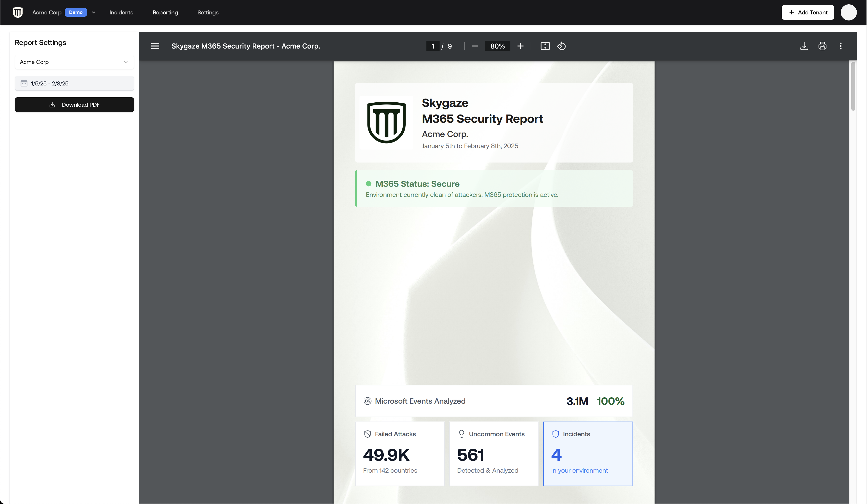Navigate to Settings
The width and height of the screenshot is (867, 504).
tap(208, 12)
